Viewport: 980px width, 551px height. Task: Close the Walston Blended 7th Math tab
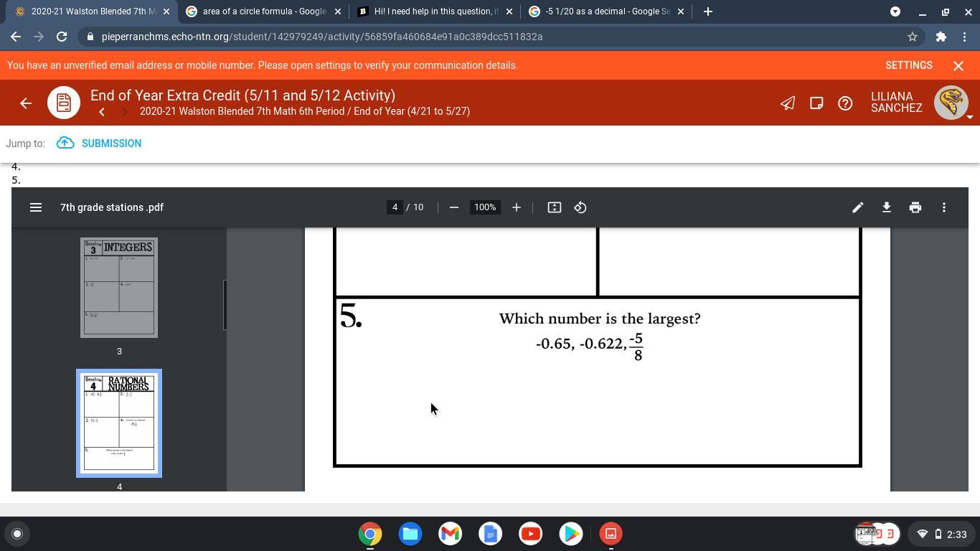pos(166,11)
